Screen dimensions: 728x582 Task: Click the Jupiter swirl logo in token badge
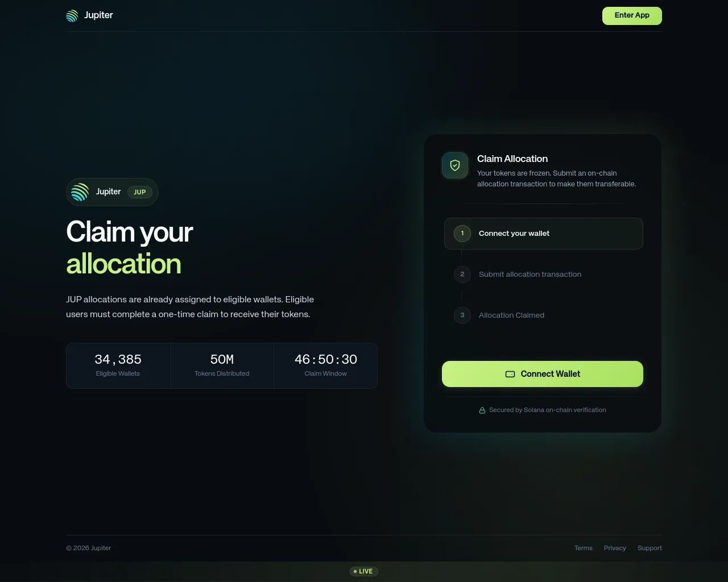(80, 192)
